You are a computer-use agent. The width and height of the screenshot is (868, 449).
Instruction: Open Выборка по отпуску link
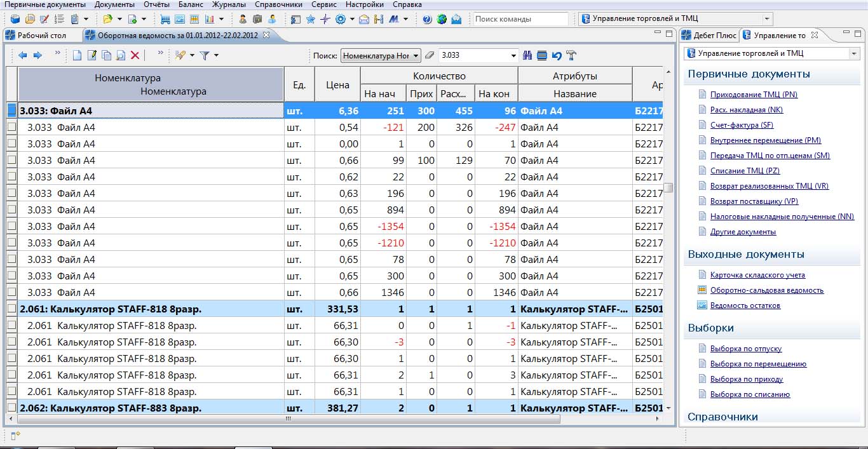click(x=746, y=349)
